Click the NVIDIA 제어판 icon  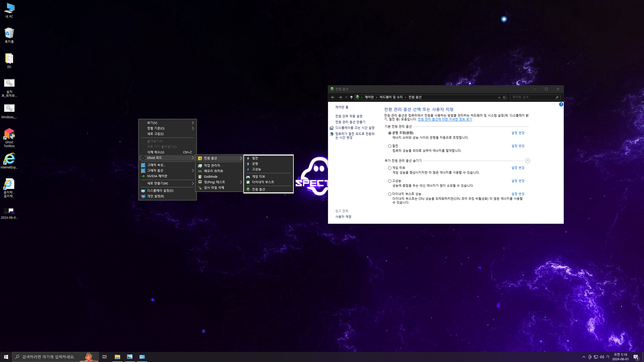coord(143,176)
